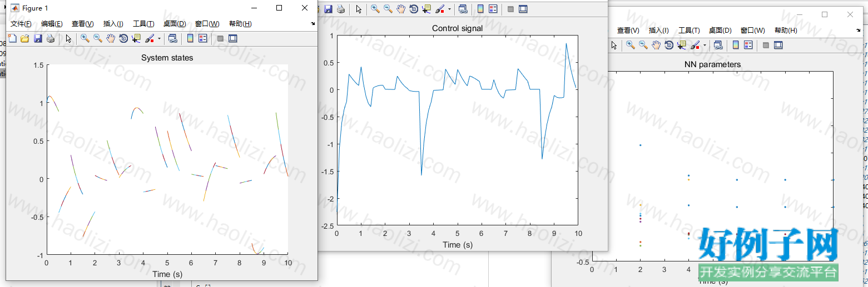Print icon in Control signal figure toolbar
Viewport: 868px width, 287px height.
click(341, 9)
